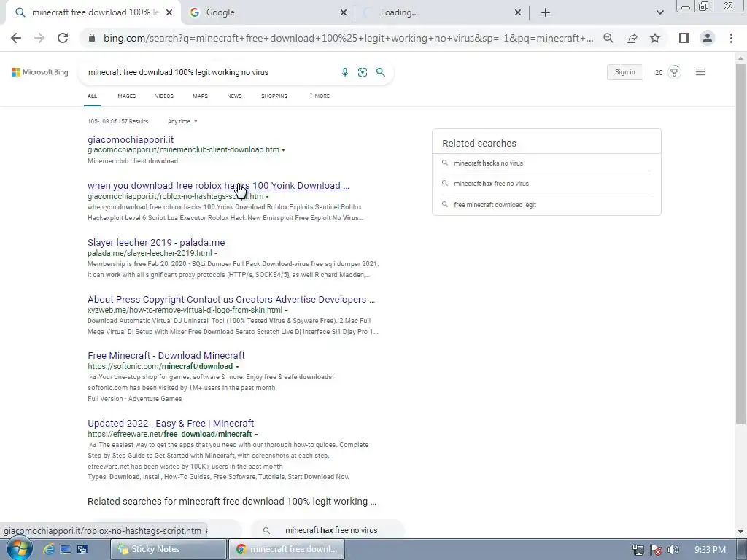Click the Sign in button
This screenshot has width=747, height=560.
pyautogui.click(x=624, y=72)
